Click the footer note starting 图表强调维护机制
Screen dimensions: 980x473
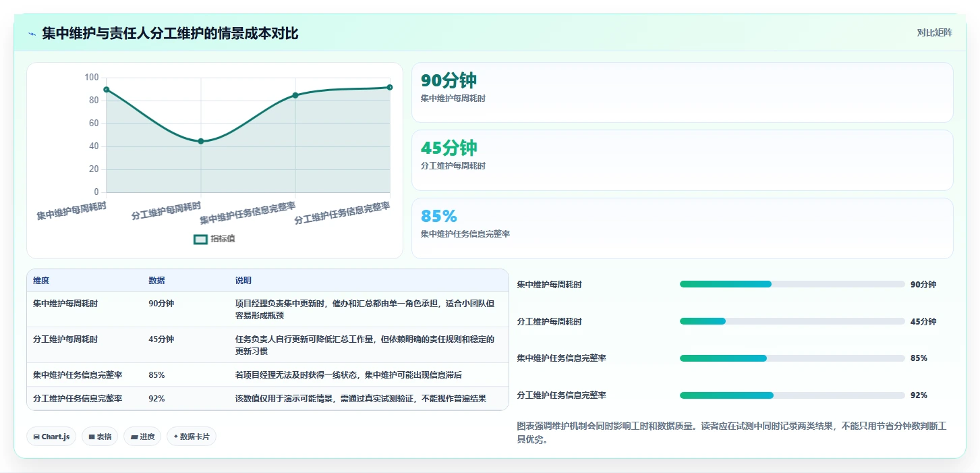tap(732, 433)
